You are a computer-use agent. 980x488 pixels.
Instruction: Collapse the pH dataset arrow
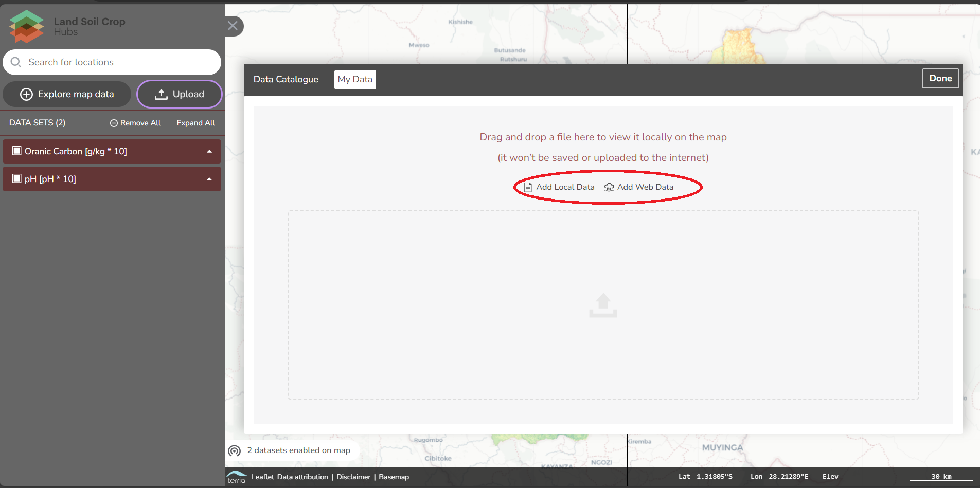(209, 179)
